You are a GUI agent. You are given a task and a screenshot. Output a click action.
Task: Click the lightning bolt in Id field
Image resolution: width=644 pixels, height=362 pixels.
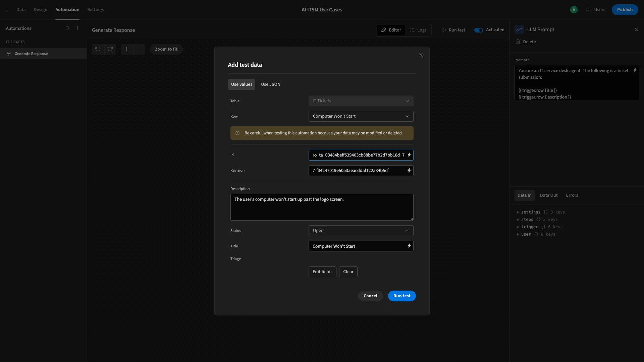(409, 155)
